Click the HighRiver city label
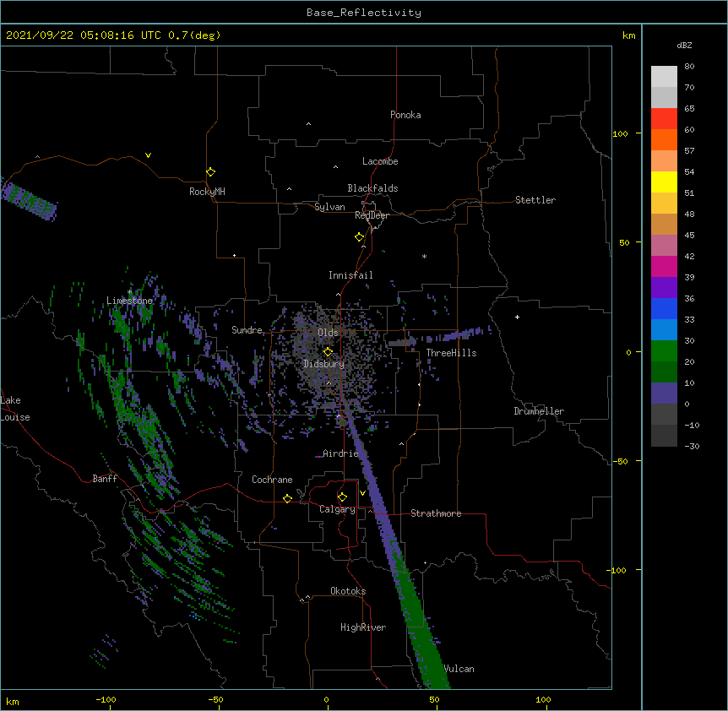Screen dimensions: 728x711 (363, 627)
